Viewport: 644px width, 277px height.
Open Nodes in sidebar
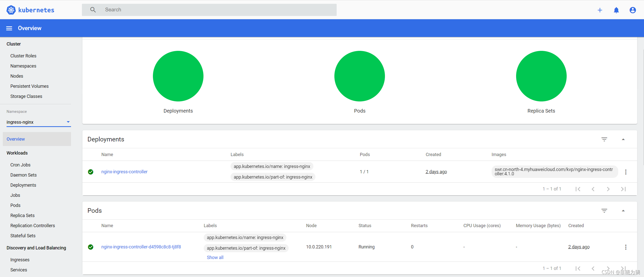[x=17, y=76]
